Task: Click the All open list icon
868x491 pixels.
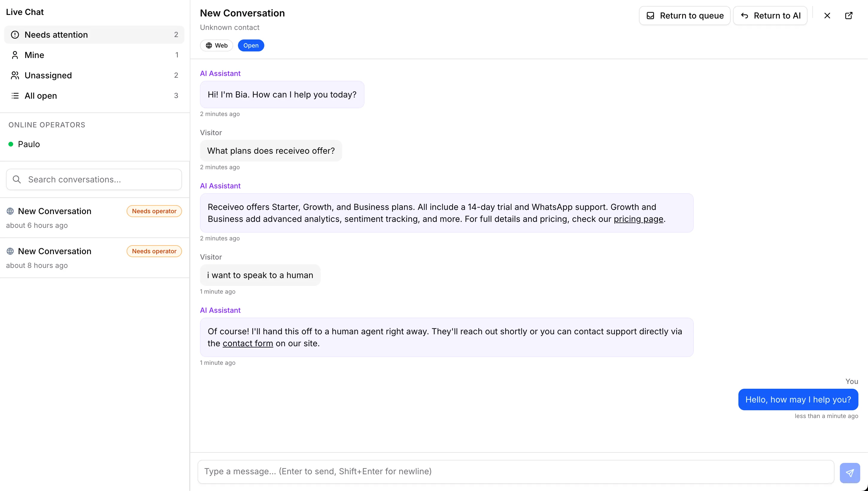Action: point(15,96)
